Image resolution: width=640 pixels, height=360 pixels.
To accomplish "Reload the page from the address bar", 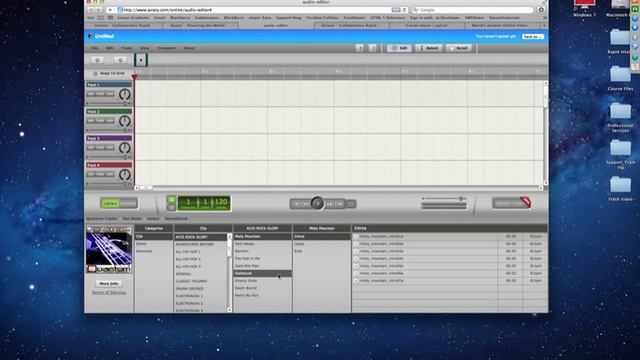I will [404, 10].
